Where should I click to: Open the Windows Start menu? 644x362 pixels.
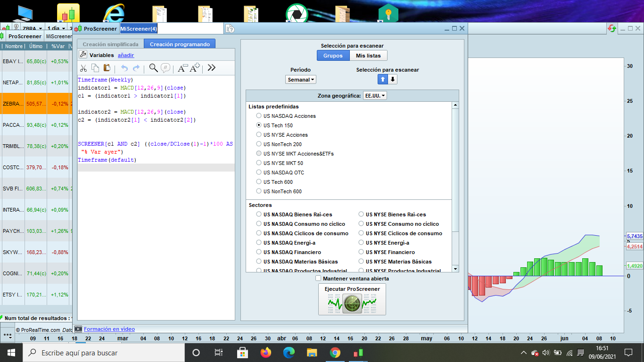point(11,353)
